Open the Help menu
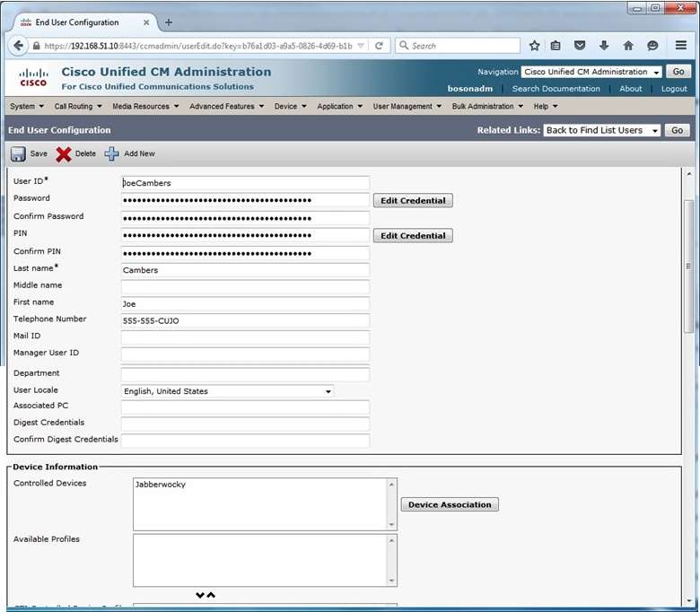 pos(546,106)
